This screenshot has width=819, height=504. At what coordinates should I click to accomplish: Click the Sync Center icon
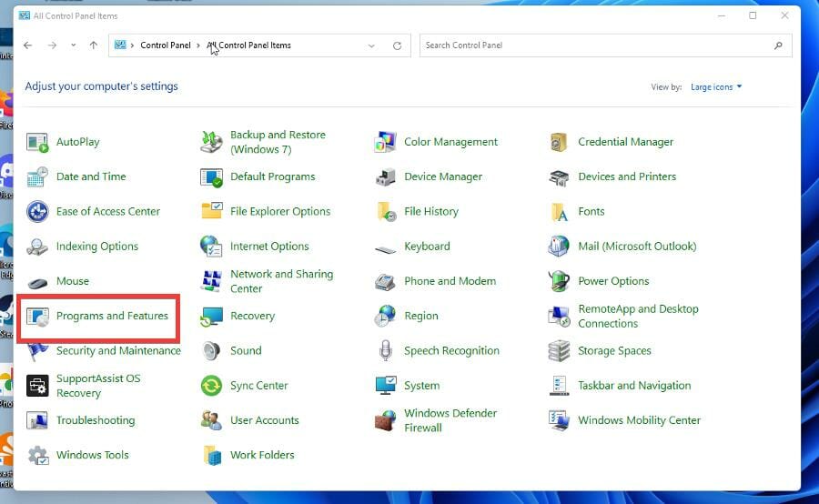click(211, 386)
